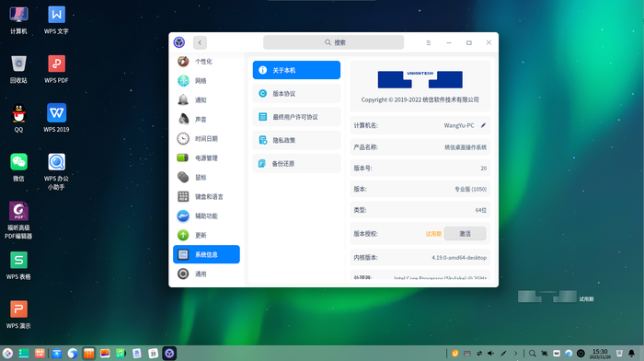This screenshot has height=361, width=644.
Task: Click the 激活 button
Action: coord(465,234)
